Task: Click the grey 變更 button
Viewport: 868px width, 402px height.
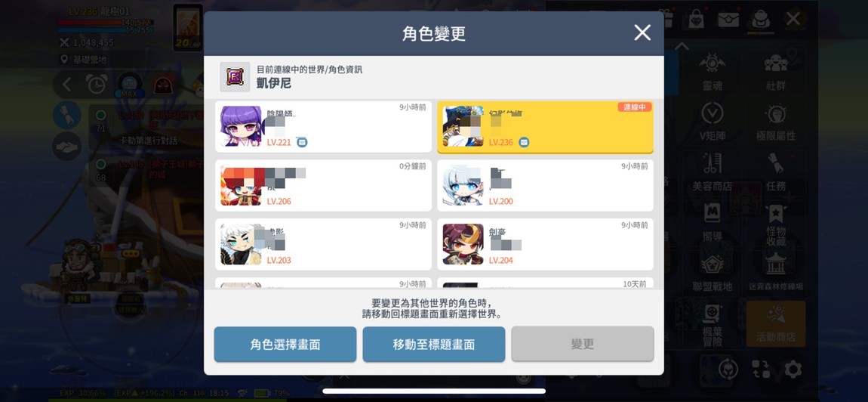Action: click(x=583, y=345)
